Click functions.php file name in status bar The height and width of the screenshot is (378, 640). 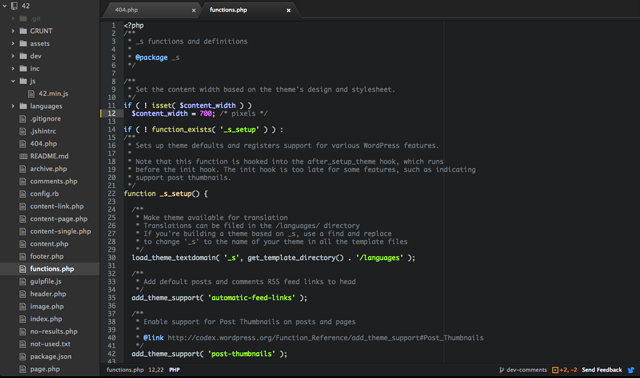coord(125,370)
